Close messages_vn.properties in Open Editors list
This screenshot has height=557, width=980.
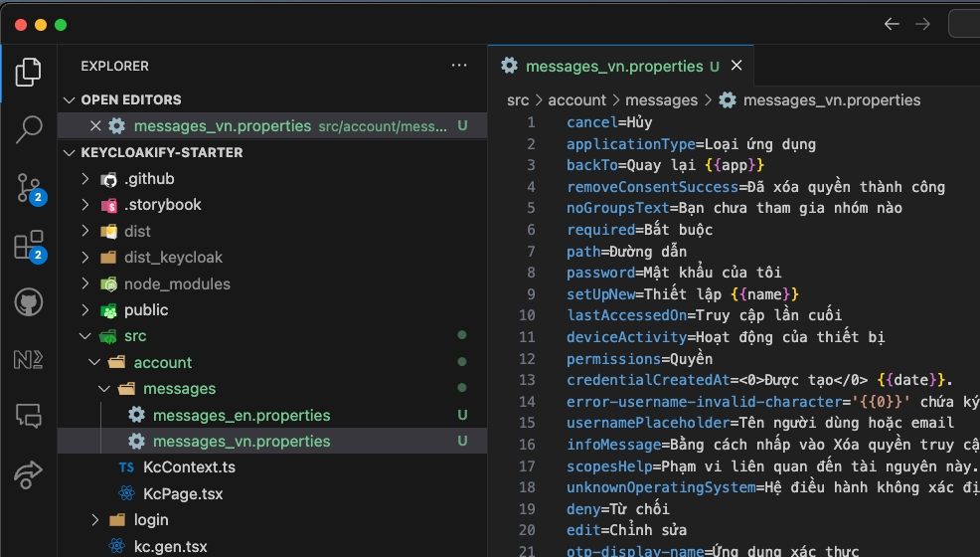[x=95, y=125]
